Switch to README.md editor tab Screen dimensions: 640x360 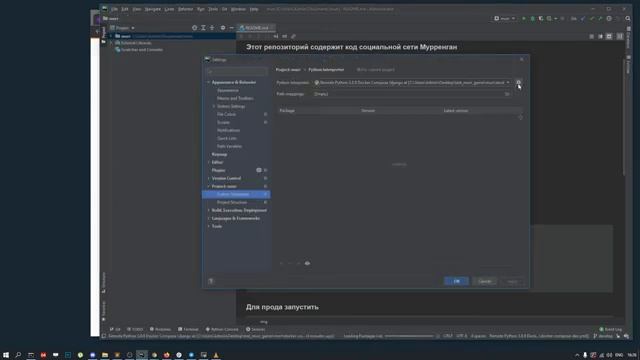[x=257, y=28]
